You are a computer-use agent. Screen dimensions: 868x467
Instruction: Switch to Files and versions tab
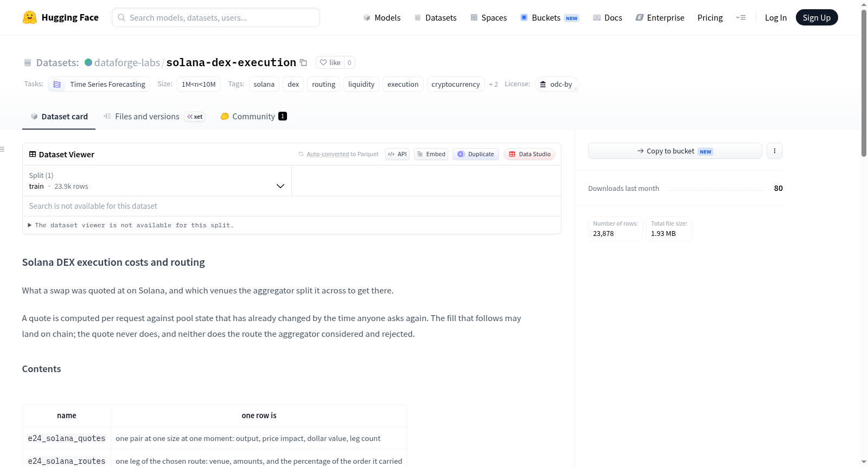154,117
